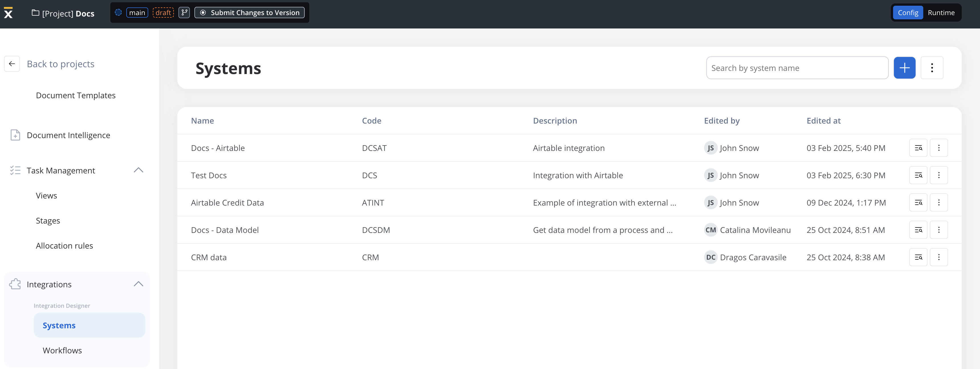Click the Code column header
980x369 pixels.
coord(371,121)
